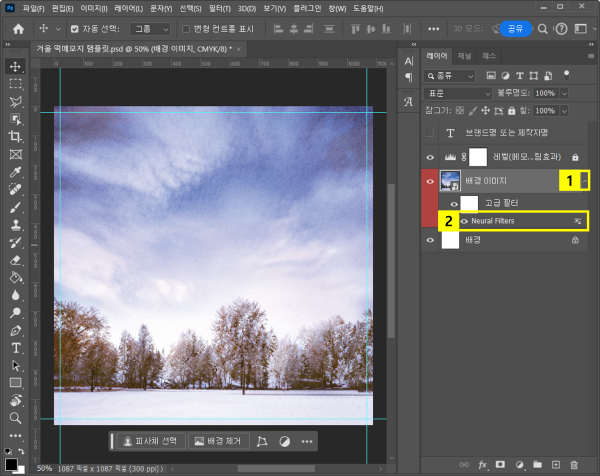Viewport: 600px width, 476px height.
Task: Select the Zoom tool in toolbar
Action: [x=15, y=418]
